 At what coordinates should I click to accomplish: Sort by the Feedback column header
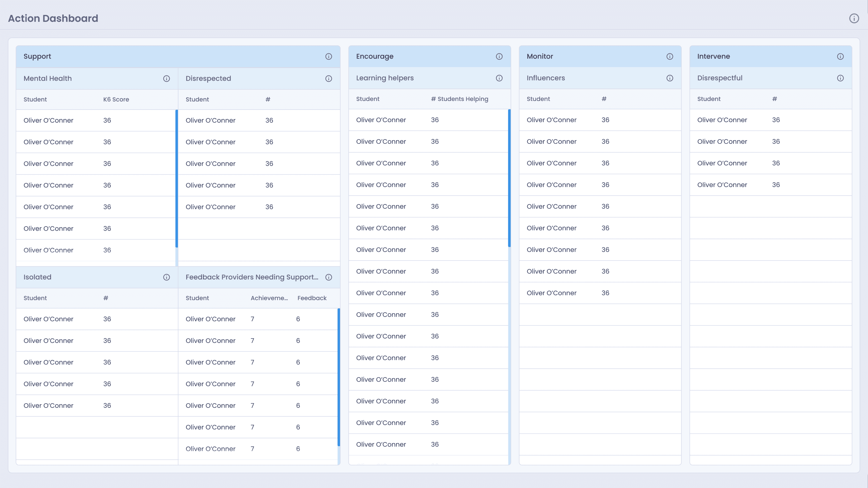(x=312, y=298)
